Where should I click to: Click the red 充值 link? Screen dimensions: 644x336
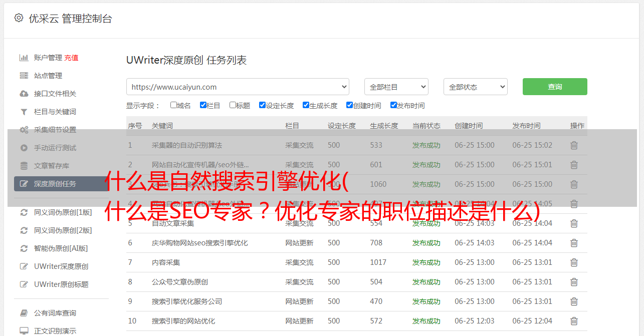click(x=71, y=58)
